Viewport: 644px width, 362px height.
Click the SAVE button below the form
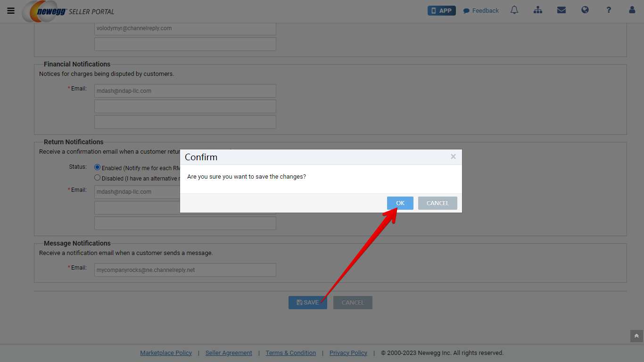click(308, 303)
